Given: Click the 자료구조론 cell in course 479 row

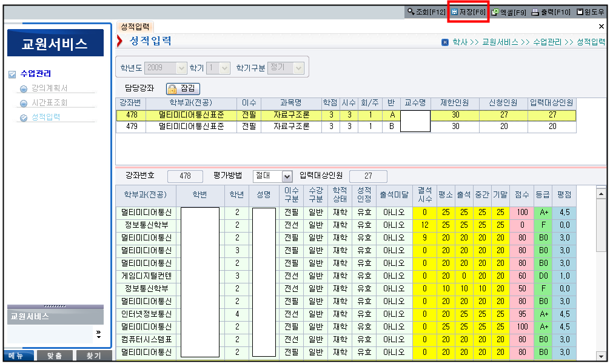Looking at the screenshot, I should point(292,127).
